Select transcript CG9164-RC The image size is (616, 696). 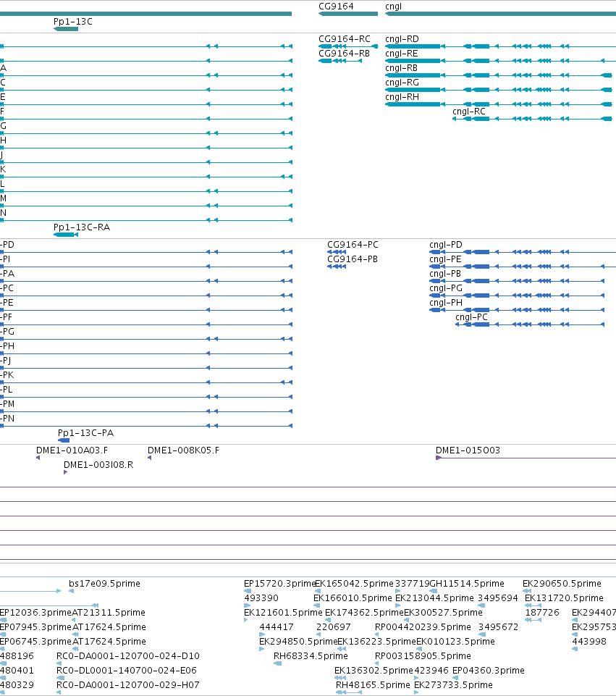344,38
